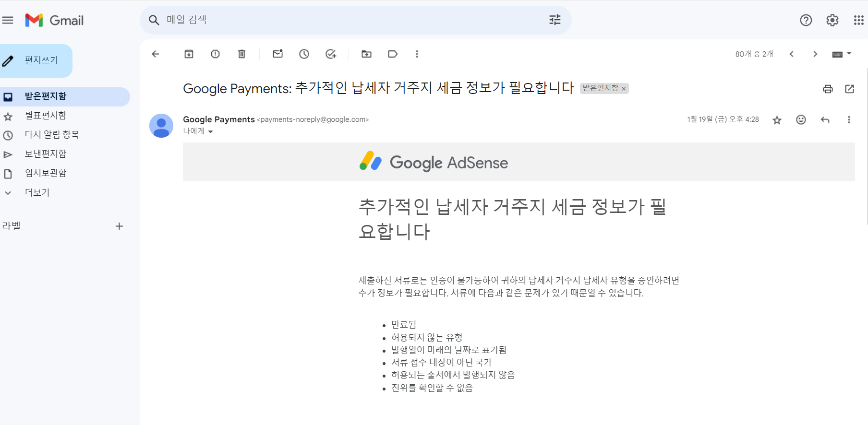Report this email as spam
This screenshot has height=425, width=868.
click(x=216, y=54)
